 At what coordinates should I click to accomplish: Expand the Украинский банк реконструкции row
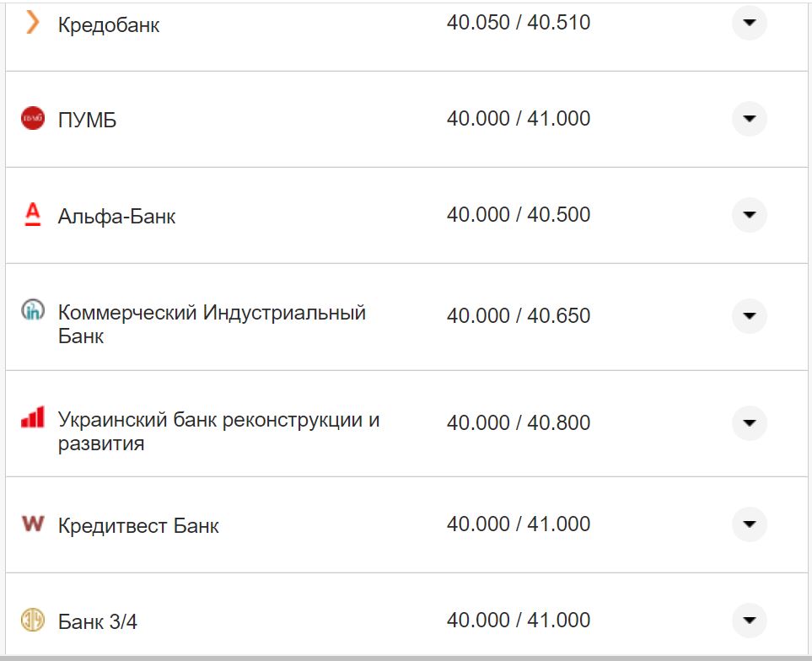pos(749,422)
